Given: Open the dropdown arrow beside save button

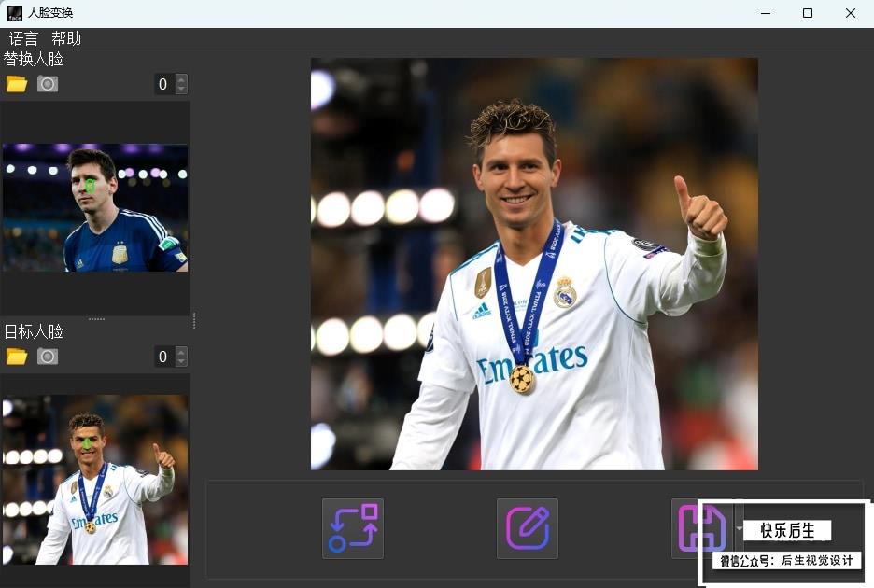Looking at the screenshot, I should click(740, 528).
